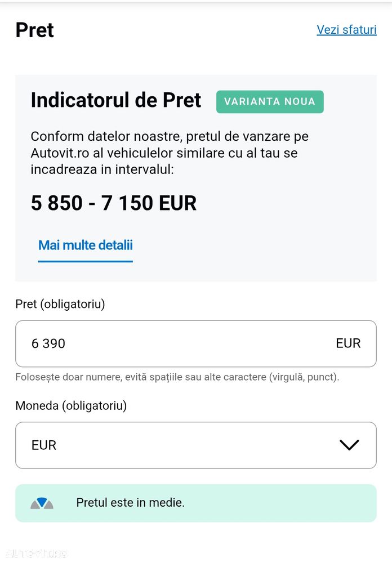This screenshot has width=392, height=563.
Task: Click the Pretul este in medie message
Action: click(x=130, y=503)
